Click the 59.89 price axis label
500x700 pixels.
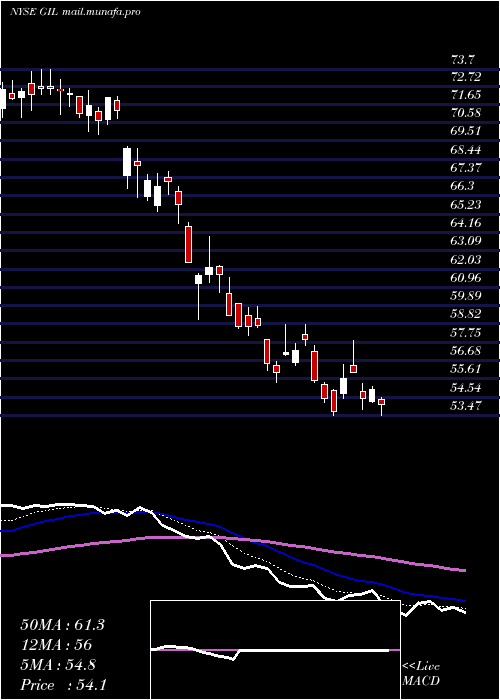pos(466,296)
